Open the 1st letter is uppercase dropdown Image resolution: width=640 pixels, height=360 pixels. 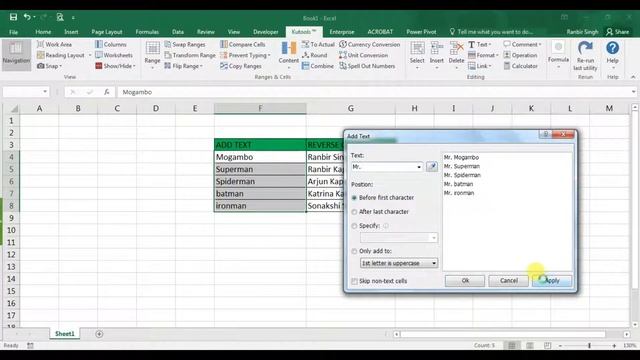click(434, 263)
